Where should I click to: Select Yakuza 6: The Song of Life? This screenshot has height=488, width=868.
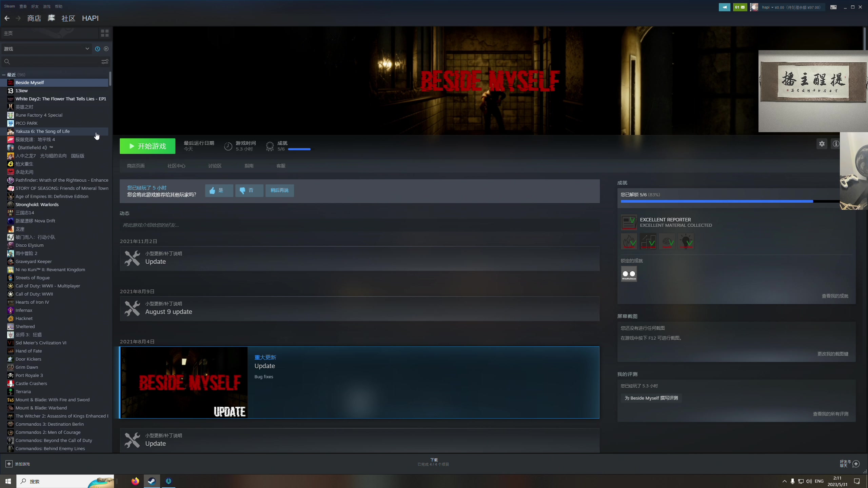(x=54, y=131)
